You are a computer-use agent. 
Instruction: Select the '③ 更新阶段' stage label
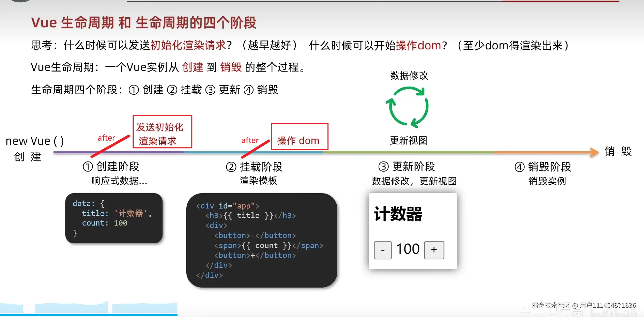(x=407, y=167)
